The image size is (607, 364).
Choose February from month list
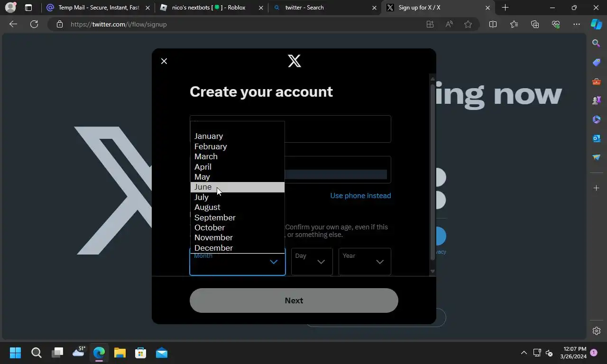pos(237,146)
